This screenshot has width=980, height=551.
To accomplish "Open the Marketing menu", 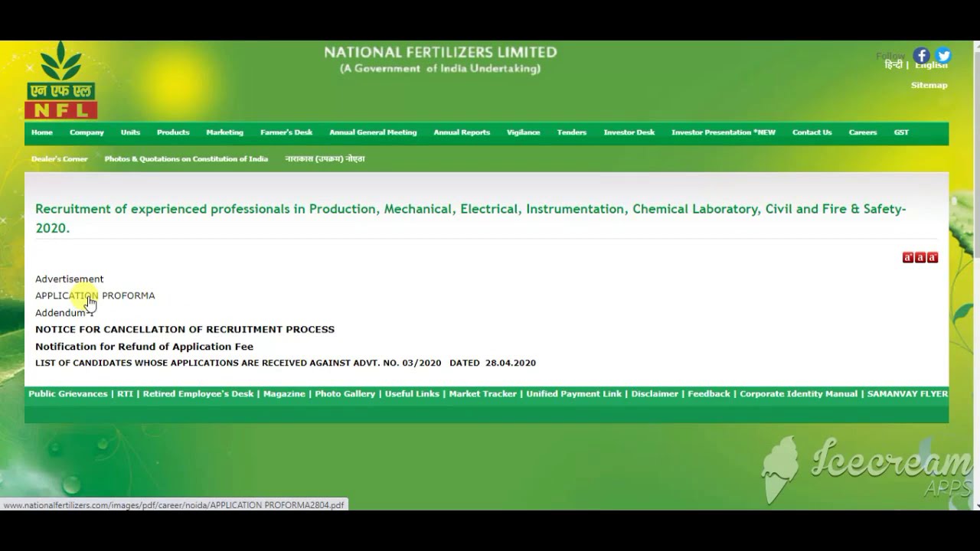I will tap(224, 132).
